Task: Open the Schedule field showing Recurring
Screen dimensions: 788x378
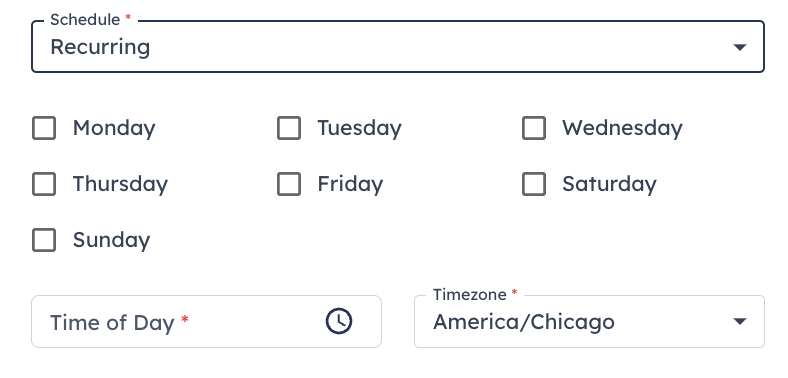Action: pyautogui.click(x=398, y=47)
